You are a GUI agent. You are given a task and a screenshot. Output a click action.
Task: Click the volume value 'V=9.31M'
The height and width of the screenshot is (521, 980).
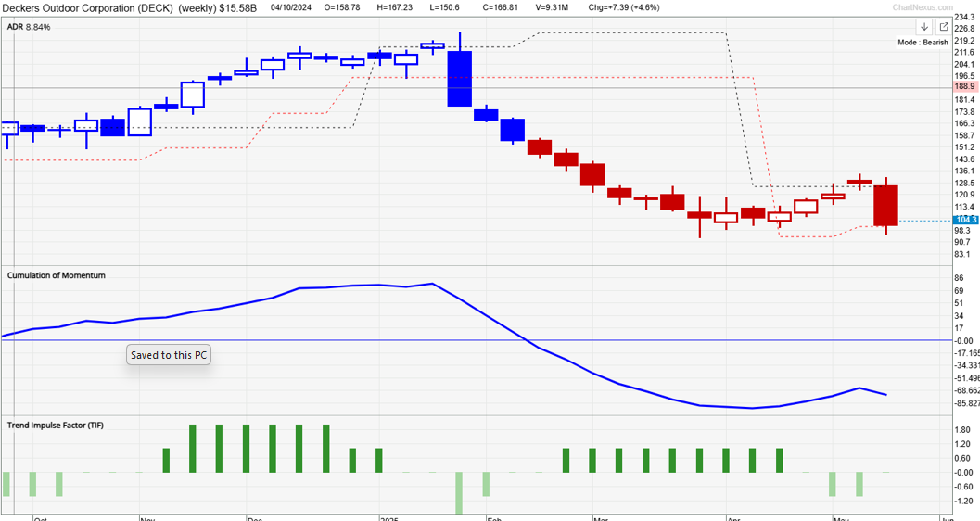552,7
